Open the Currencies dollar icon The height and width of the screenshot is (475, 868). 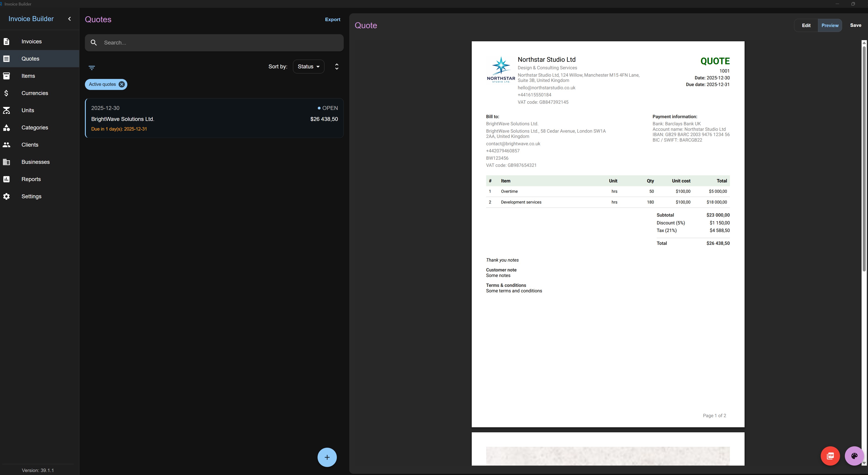(x=6, y=93)
